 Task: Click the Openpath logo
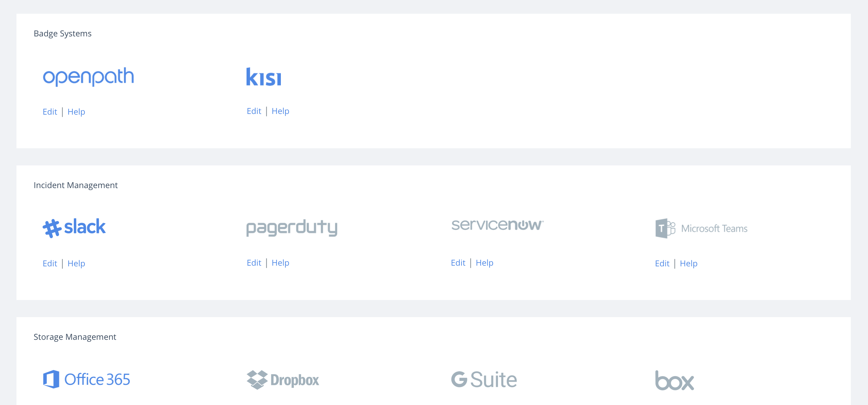[x=88, y=77]
